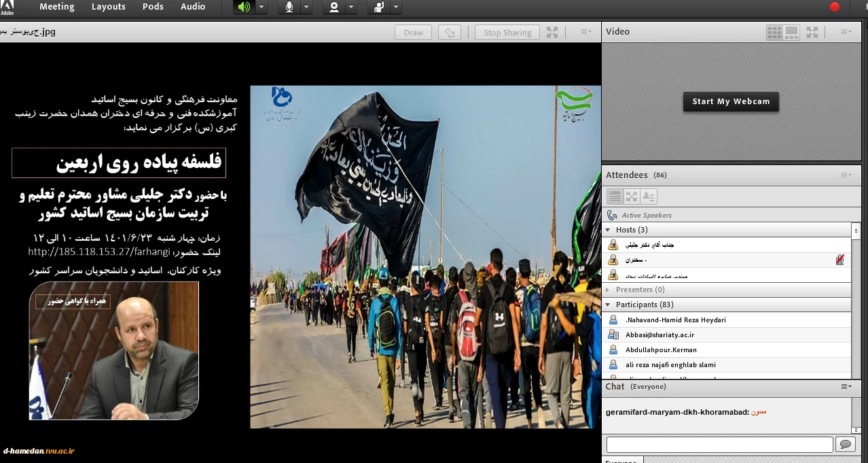Click the send chat message icon

click(846, 445)
